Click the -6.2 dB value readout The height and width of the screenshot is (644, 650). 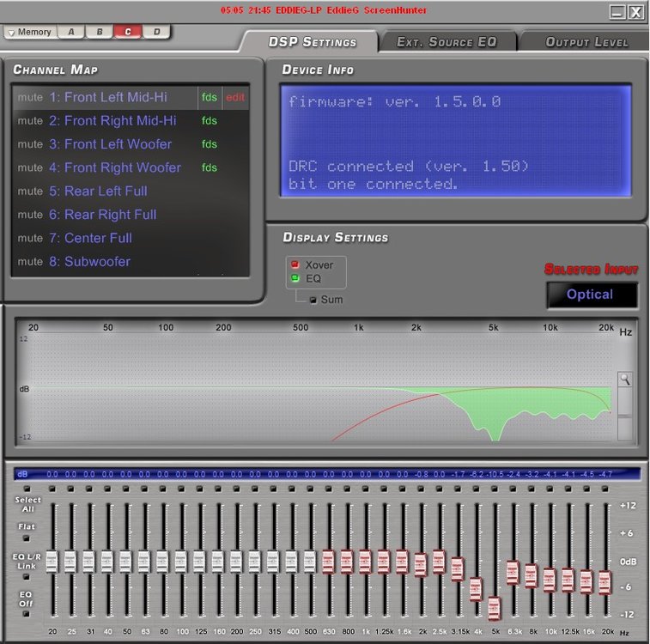pos(477,474)
